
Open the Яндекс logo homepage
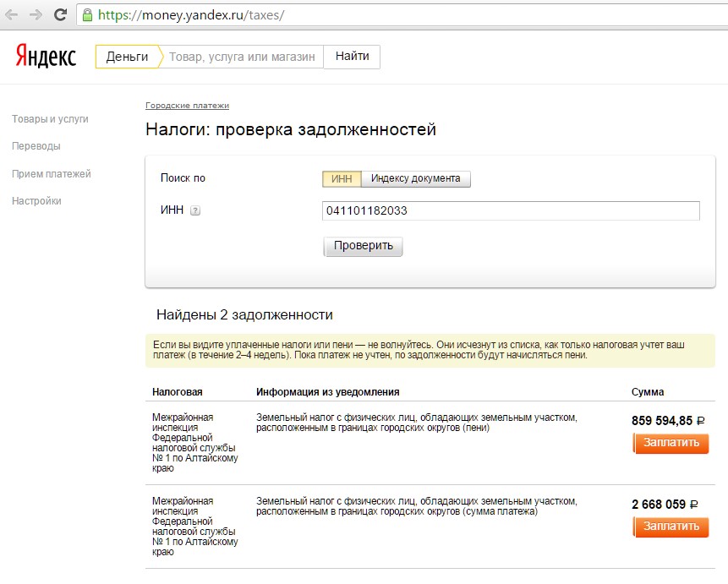pos(46,57)
